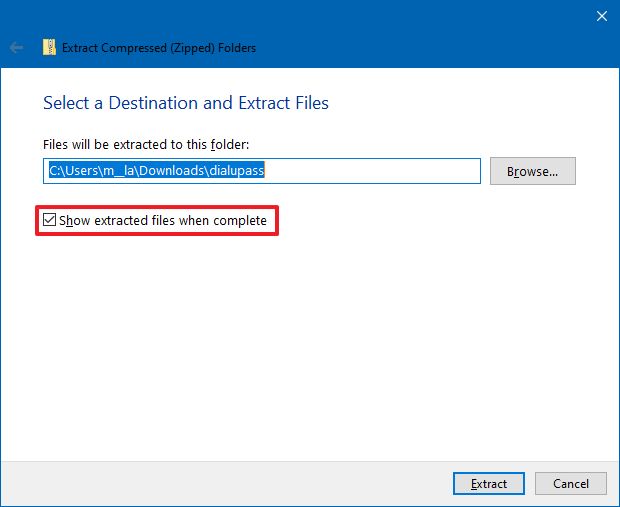The width and height of the screenshot is (620, 507).
Task: Click the 'Files will be extracted to this folder:' label
Action: 146,144
